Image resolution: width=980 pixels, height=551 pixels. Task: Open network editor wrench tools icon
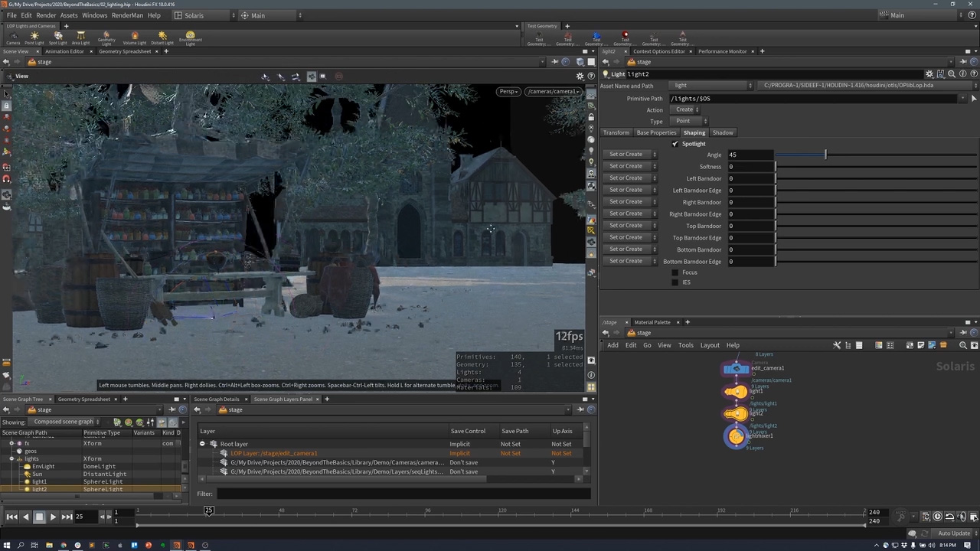837,345
